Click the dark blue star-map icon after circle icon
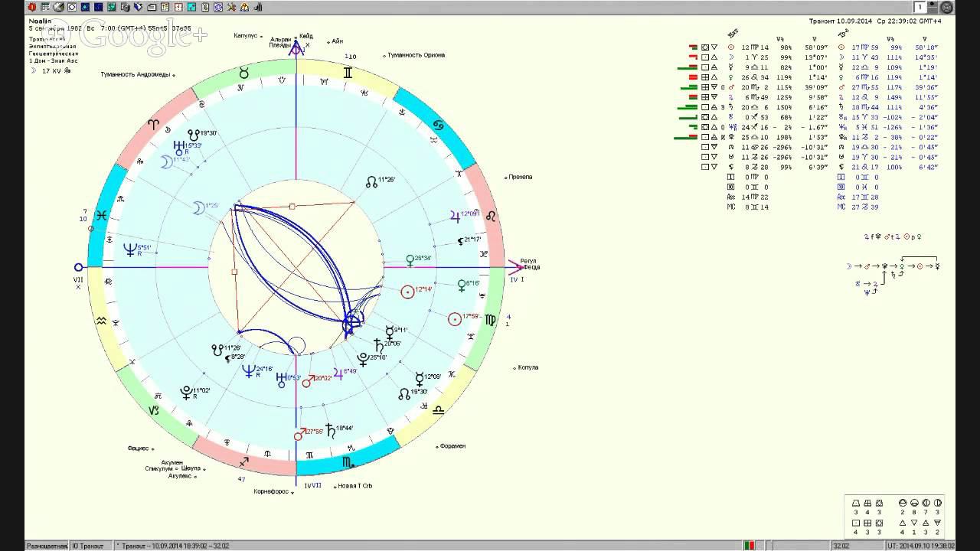Image resolution: width=980 pixels, height=551 pixels. point(85,7)
